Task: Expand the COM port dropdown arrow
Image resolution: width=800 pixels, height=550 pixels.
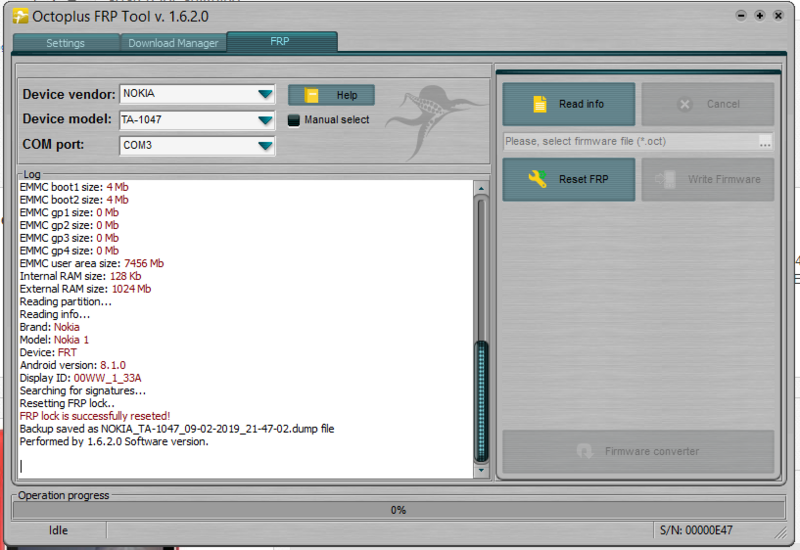Action: (265, 146)
